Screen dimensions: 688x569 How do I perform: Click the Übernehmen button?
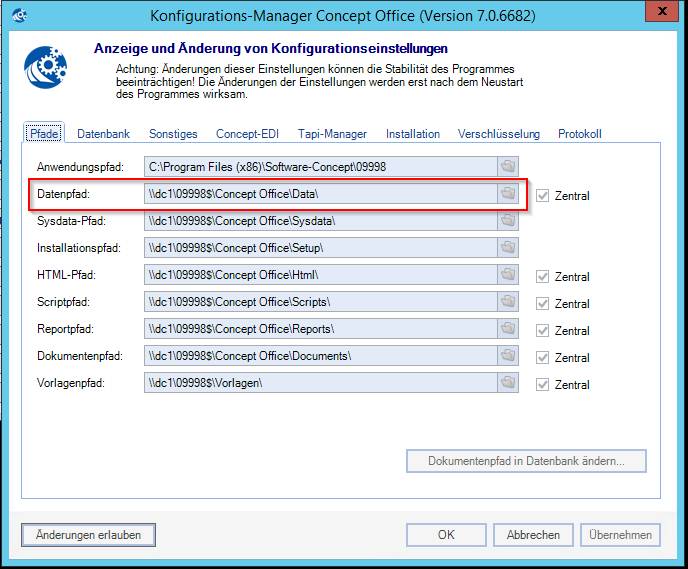point(620,535)
